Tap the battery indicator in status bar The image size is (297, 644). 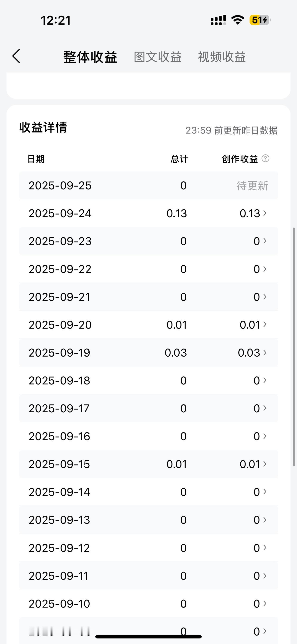260,20
